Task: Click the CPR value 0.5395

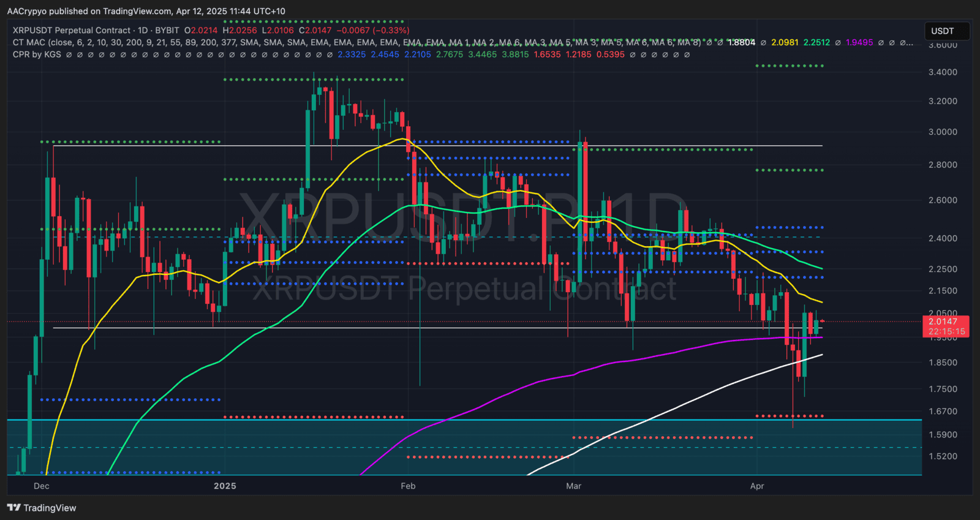Action: coord(611,55)
